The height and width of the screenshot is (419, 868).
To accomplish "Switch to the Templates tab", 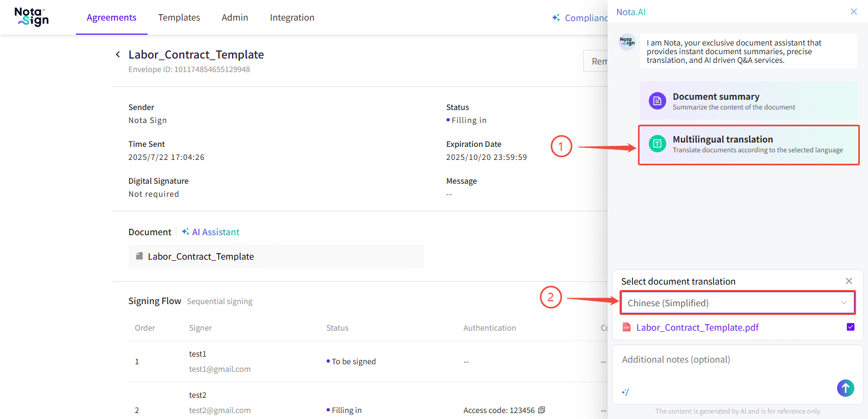I will click(179, 17).
